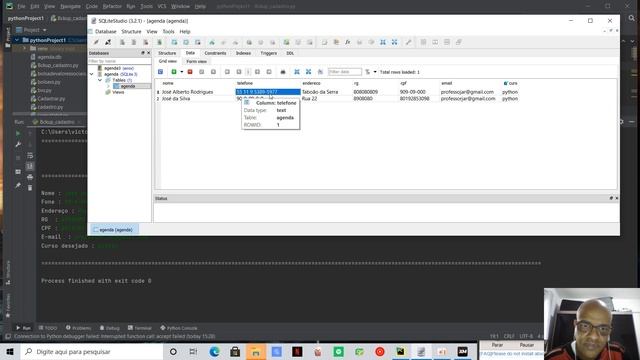The image size is (640, 360).
Task: Click the print icon in PyCharm Run panel
Action: coord(30,177)
